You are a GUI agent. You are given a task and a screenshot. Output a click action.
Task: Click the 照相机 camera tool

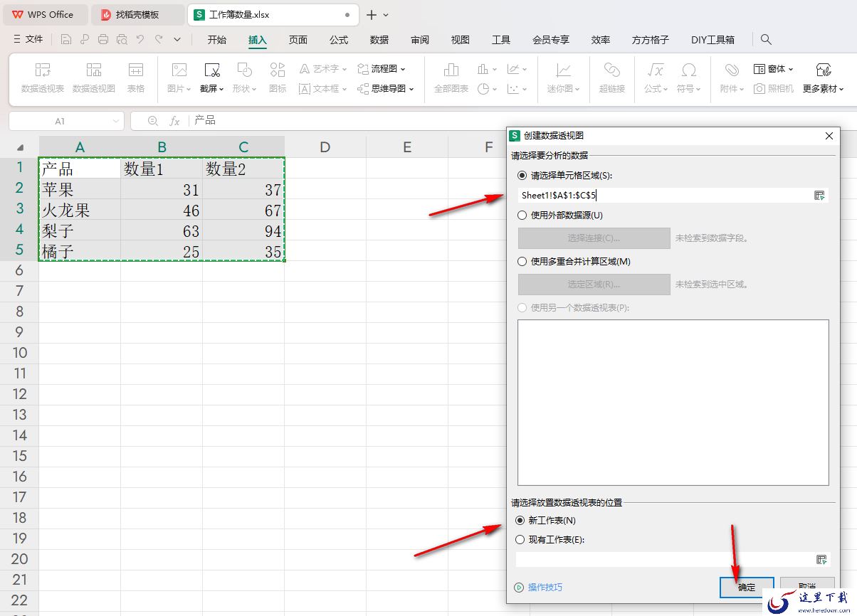coord(774,89)
